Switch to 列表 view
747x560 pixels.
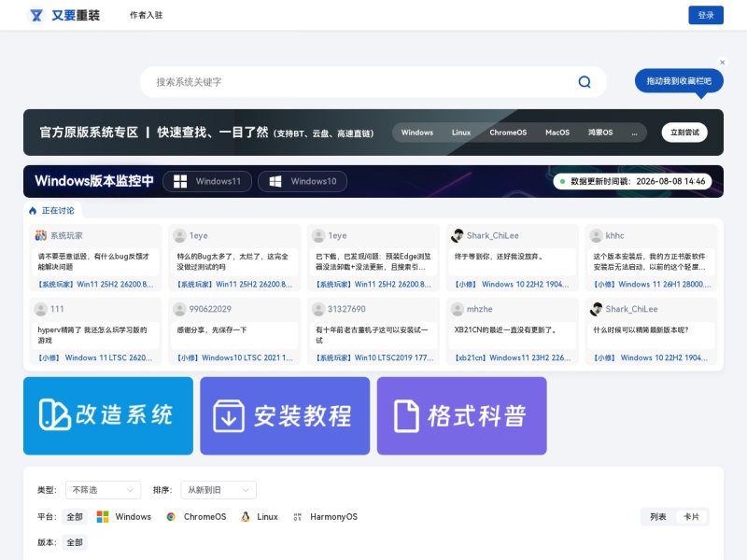tap(658, 517)
